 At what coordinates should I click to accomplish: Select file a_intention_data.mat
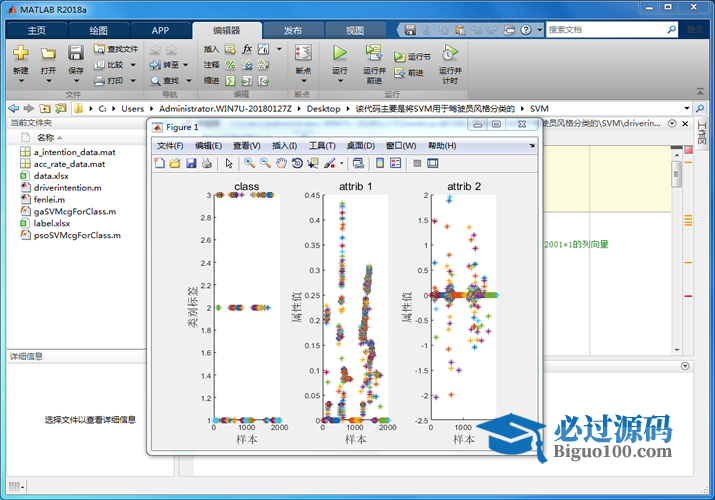coord(74,152)
